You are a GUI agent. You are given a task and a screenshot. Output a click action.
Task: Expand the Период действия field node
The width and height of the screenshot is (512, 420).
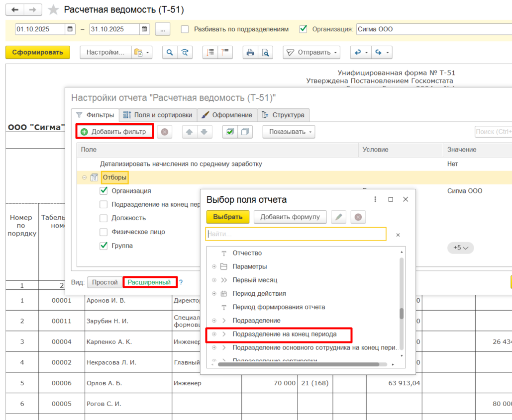(214, 293)
